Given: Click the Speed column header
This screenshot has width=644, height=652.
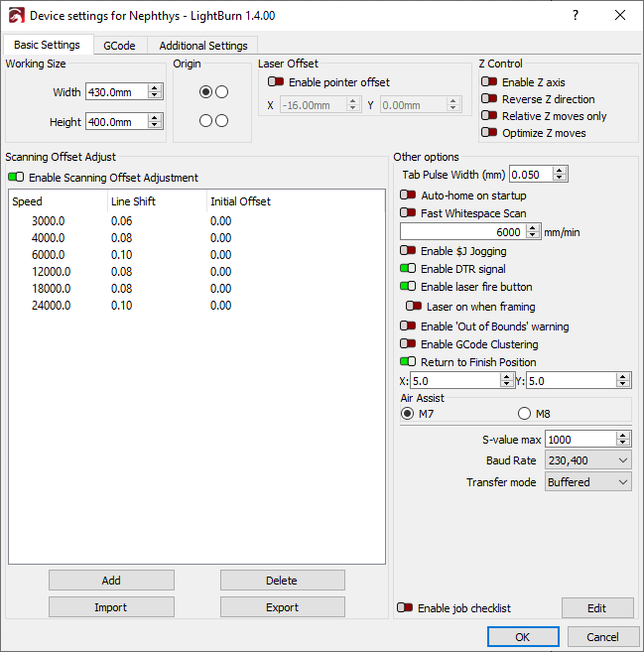Looking at the screenshot, I should pyautogui.click(x=59, y=201).
